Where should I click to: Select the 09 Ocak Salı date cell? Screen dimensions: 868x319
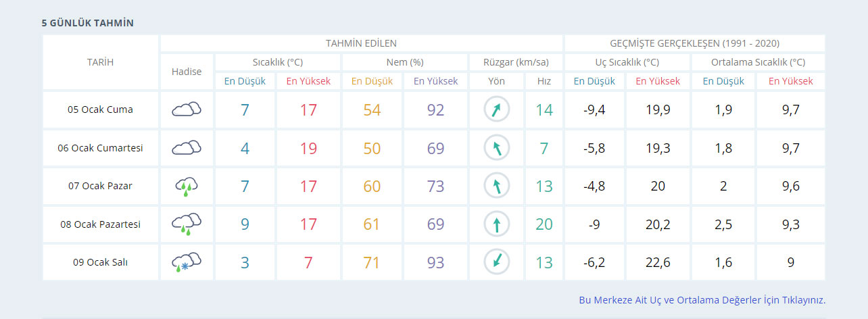(100, 262)
